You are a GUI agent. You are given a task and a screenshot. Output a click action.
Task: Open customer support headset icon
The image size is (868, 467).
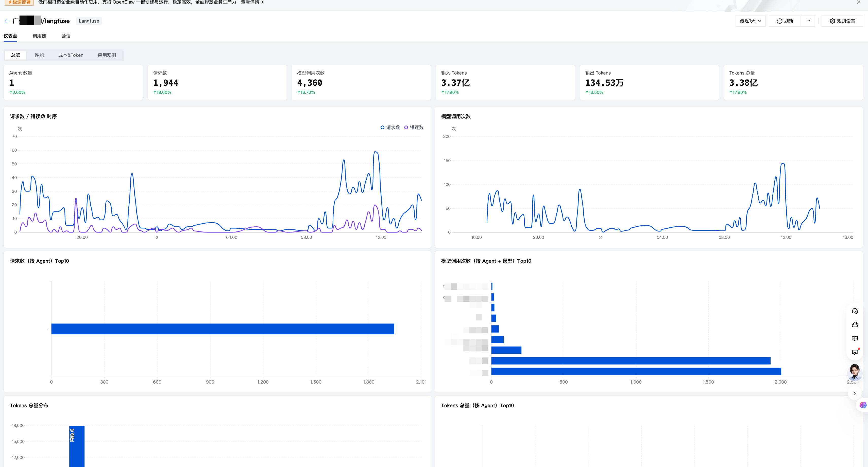(855, 311)
